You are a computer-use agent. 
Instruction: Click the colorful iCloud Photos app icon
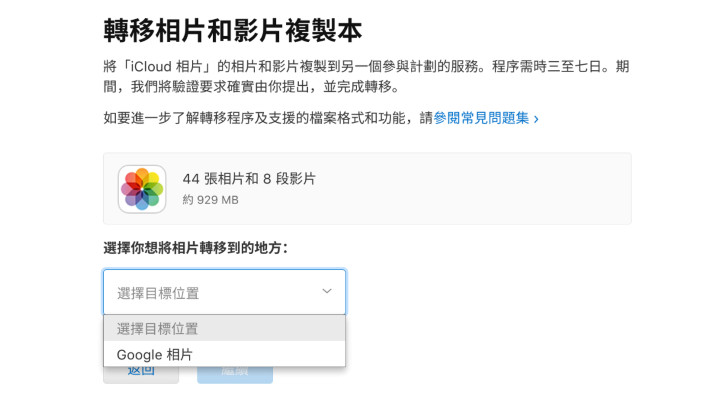[x=142, y=189]
